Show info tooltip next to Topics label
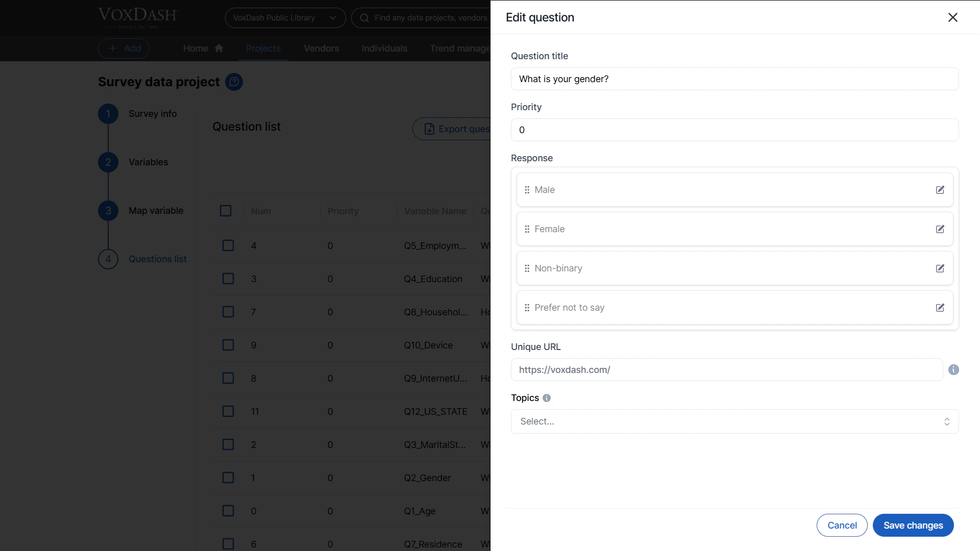 coord(547,398)
